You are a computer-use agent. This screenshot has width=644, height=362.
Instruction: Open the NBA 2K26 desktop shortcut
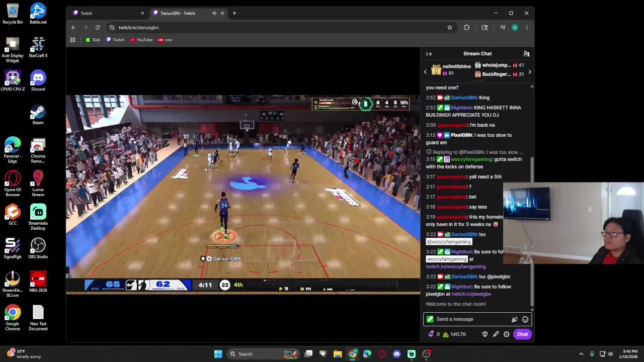[38, 282]
